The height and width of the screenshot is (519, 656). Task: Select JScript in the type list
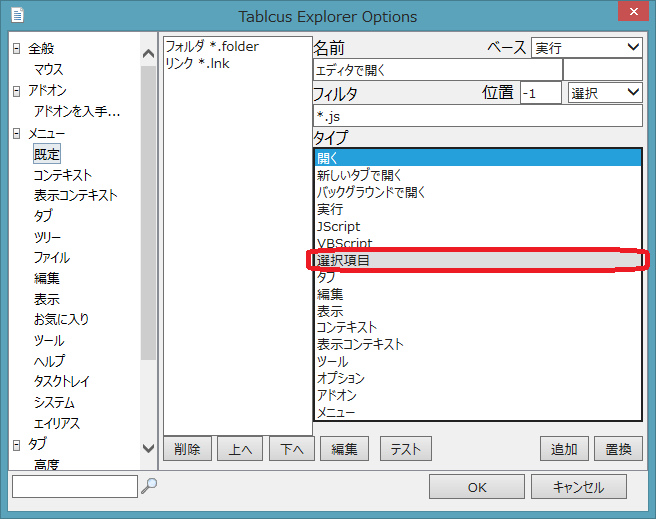339,227
